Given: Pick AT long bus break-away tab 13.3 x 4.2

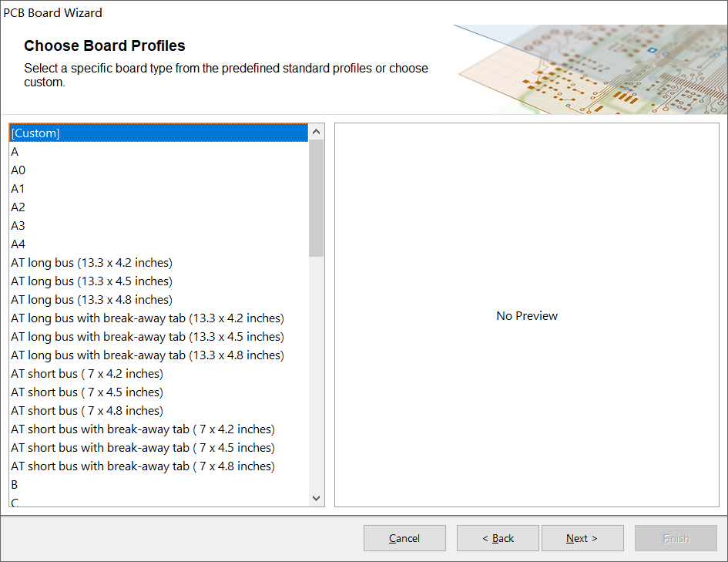Looking at the screenshot, I should point(159,318).
